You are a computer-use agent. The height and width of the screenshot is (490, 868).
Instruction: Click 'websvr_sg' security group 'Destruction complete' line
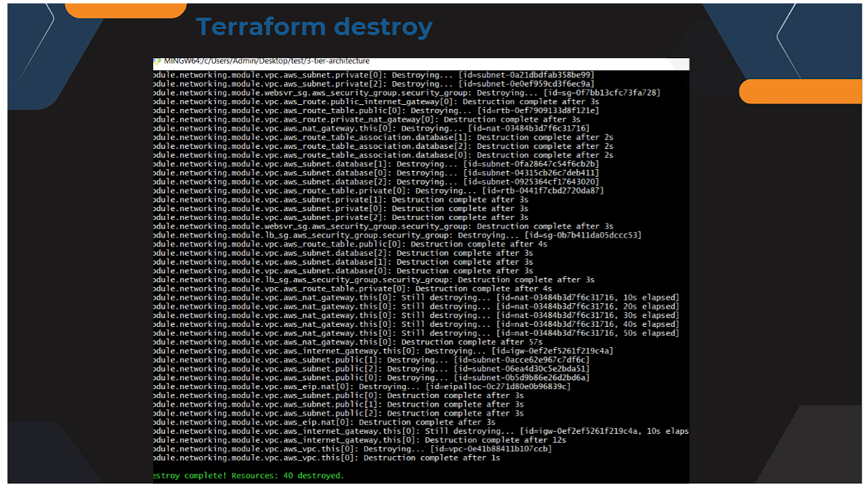pyautogui.click(x=384, y=226)
